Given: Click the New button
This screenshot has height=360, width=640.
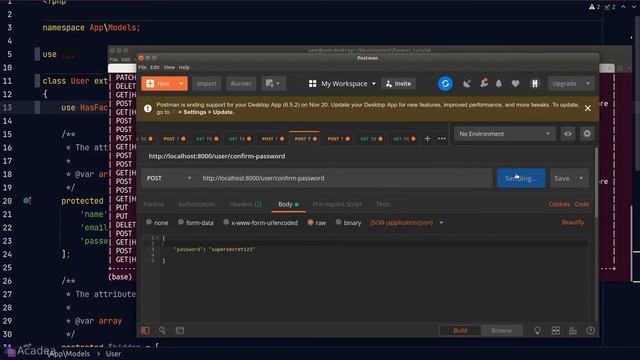Looking at the screenshot, I should point(159,83).
